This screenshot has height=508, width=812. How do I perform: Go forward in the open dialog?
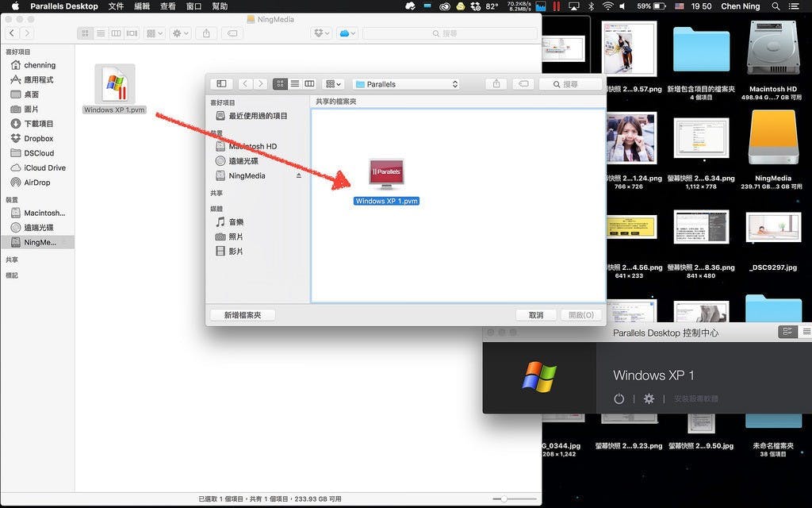[260, 83]
